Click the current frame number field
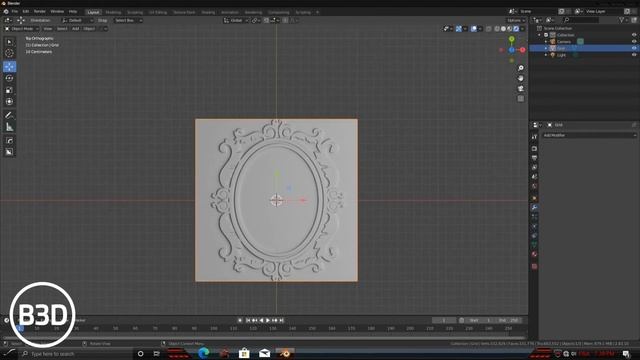 click(444, 320)
